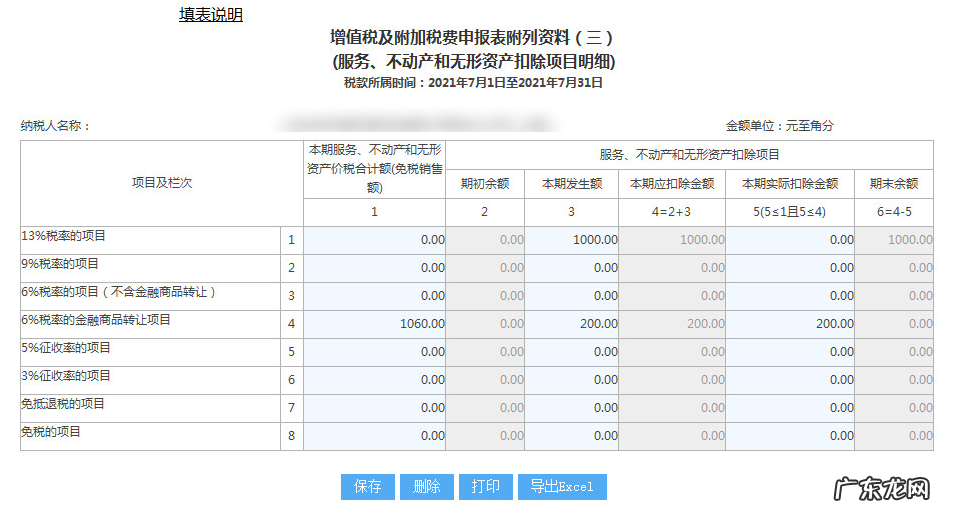968x518 pixels.
Task: Select the 免税的项目 label
Action: (x=51, y=432)
